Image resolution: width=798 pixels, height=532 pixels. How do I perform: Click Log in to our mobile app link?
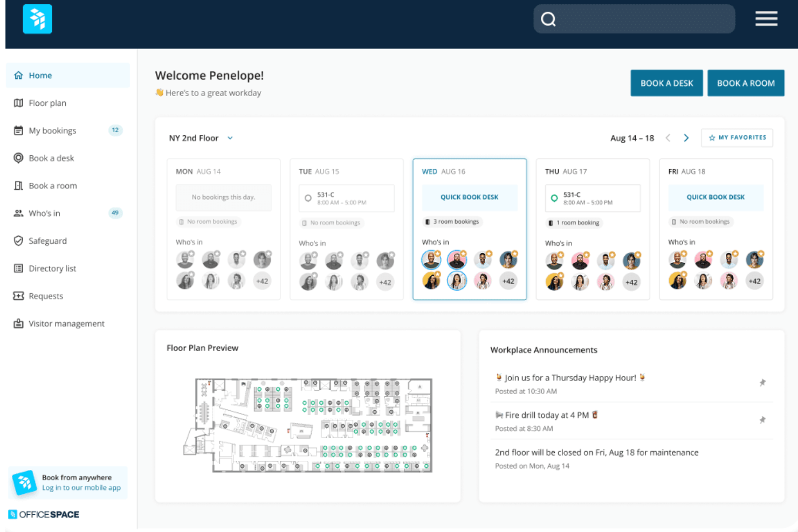(81, 488)
